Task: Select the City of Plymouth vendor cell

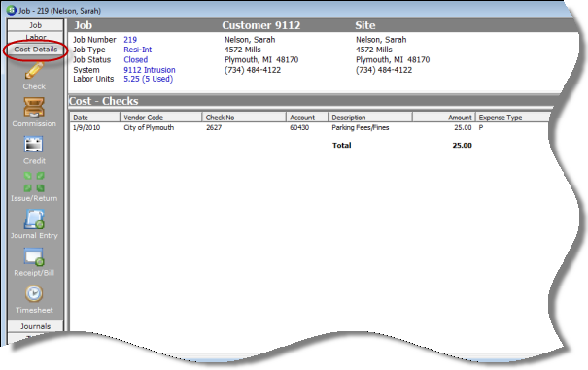Action: click(149, 127)
